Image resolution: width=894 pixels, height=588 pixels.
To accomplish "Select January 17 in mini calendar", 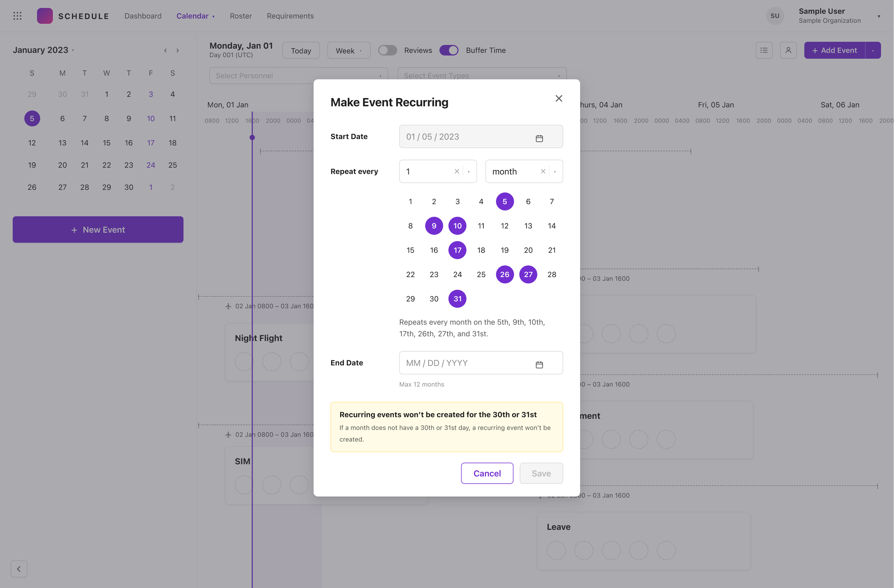I will [x=151, y=143].
